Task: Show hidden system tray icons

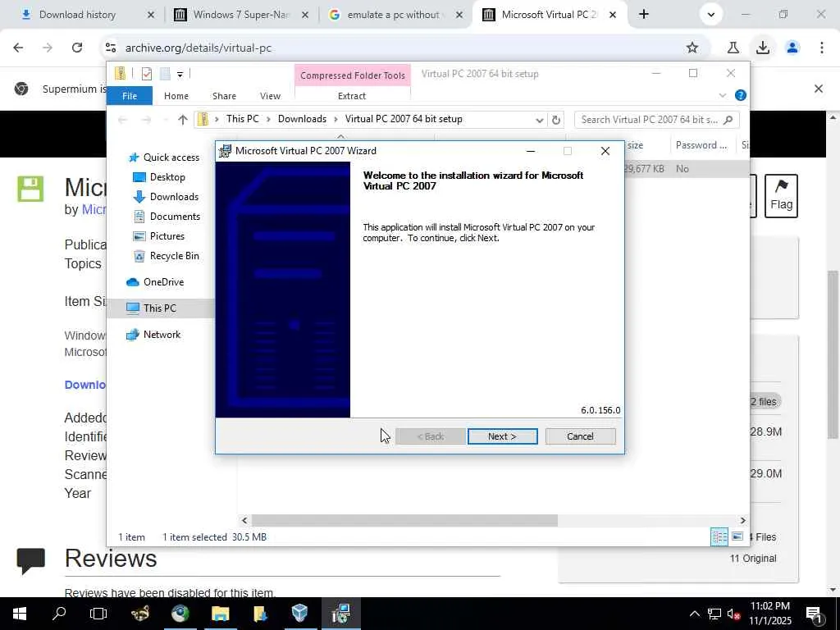Action: pos(694,614)
